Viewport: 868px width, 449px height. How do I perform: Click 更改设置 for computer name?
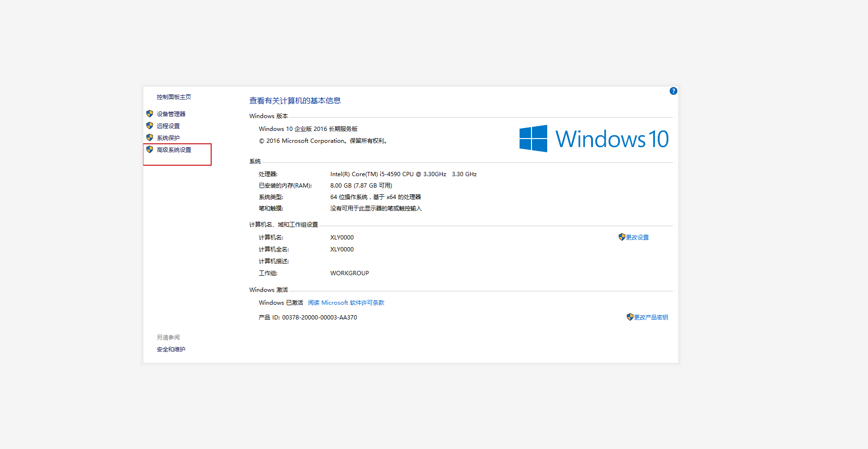point(637,238)
